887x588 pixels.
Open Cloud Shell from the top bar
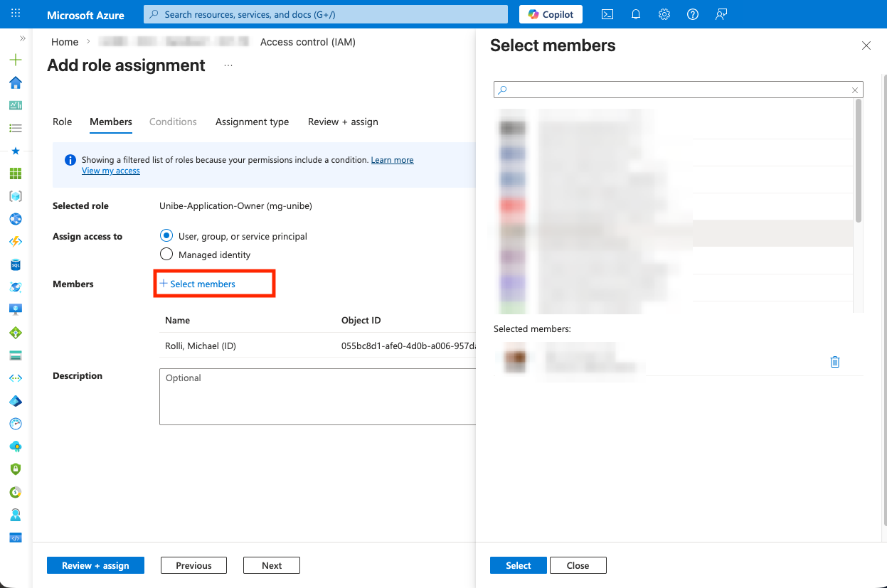coord(607,14)
